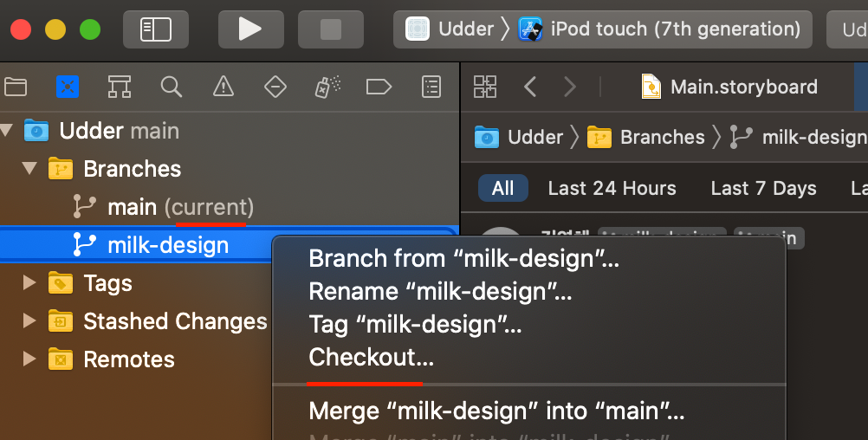
Task: Expand the Tags folder disclosure triangle
Action: coord(29,283)
